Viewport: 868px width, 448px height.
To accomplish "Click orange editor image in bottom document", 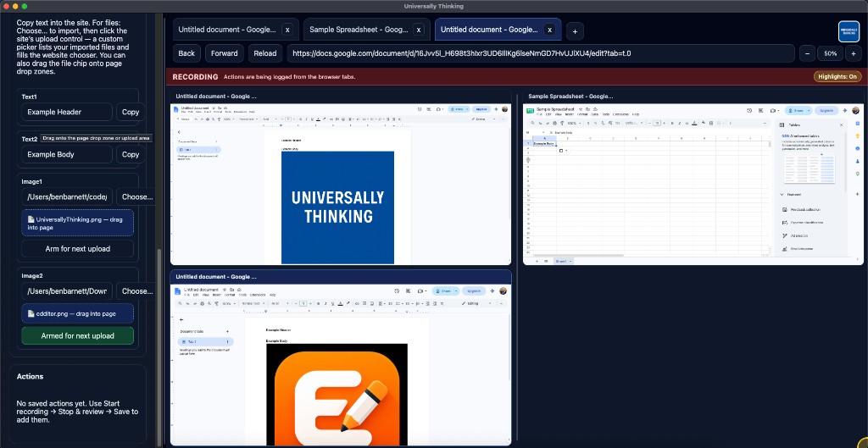I will (x=337, y=395).
